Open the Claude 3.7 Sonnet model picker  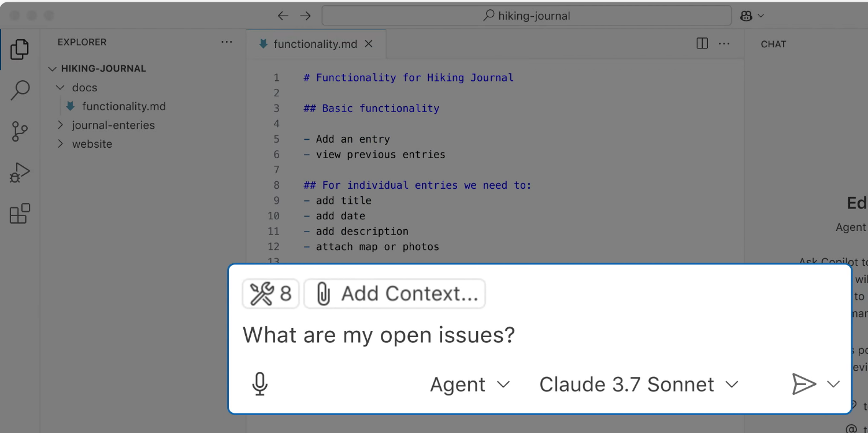click(x=637, y=384)
